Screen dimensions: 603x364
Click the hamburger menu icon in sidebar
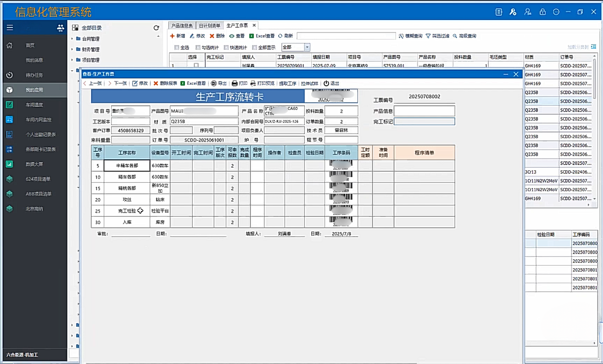[x=10, y=28]
